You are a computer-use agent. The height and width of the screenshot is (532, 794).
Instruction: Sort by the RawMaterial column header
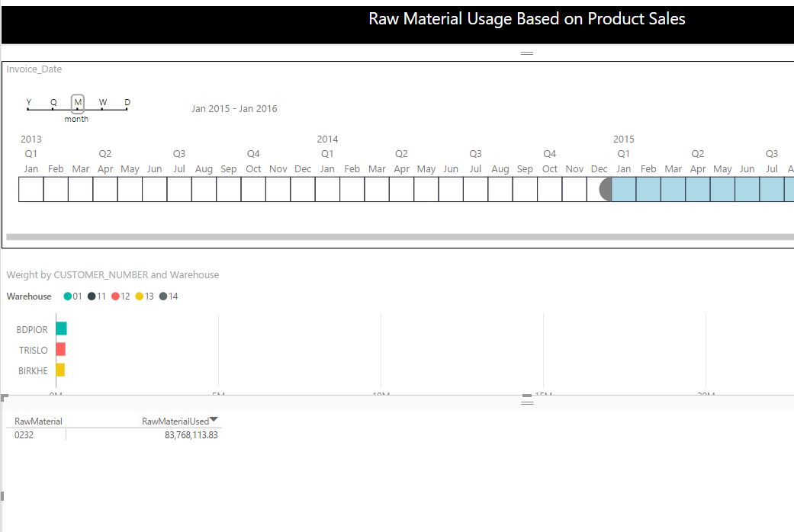click(38, 421)
